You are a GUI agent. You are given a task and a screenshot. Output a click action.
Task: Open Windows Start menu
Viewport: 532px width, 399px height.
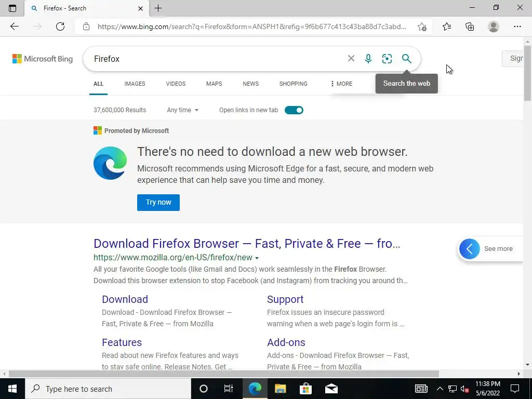click(x=12, y=389)
